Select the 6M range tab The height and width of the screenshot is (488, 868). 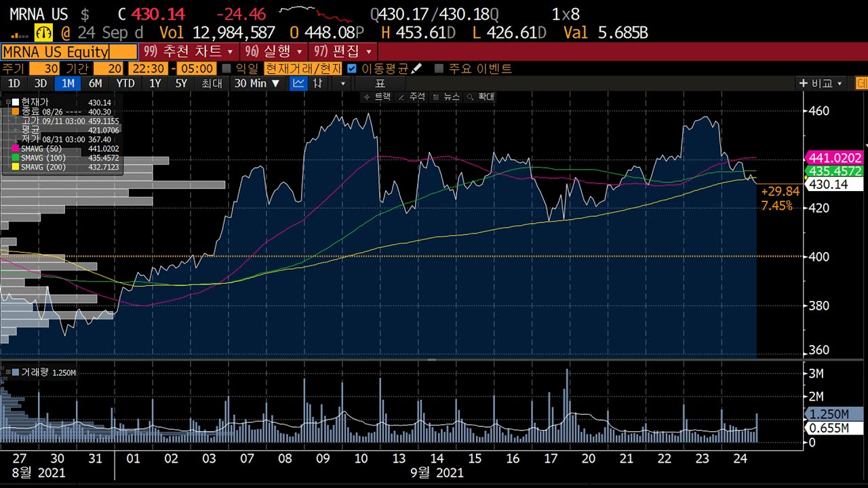pyautogui.click(x=96, y=83)
